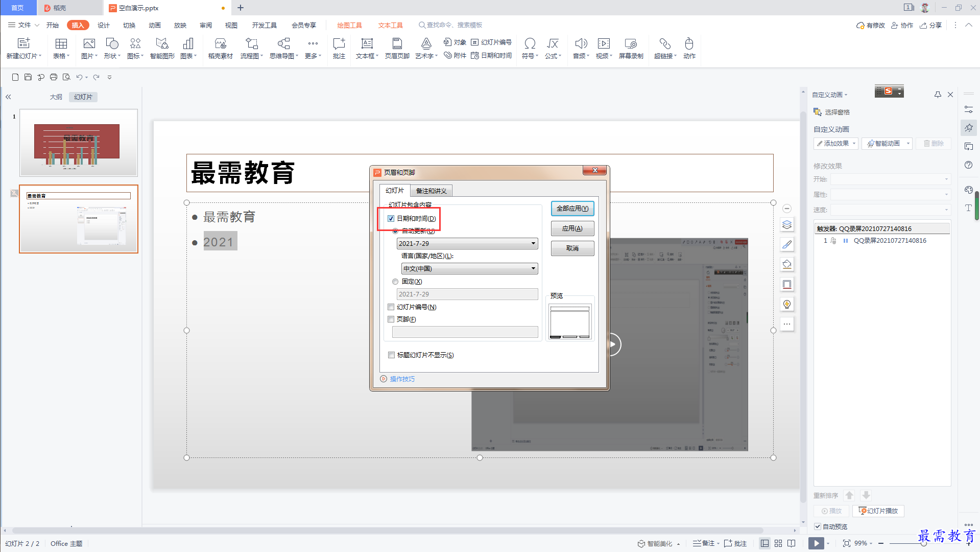The width and height of the screenshot is (980, 552).
Task: Select slide 1 thumbnail
Action: 79,143
